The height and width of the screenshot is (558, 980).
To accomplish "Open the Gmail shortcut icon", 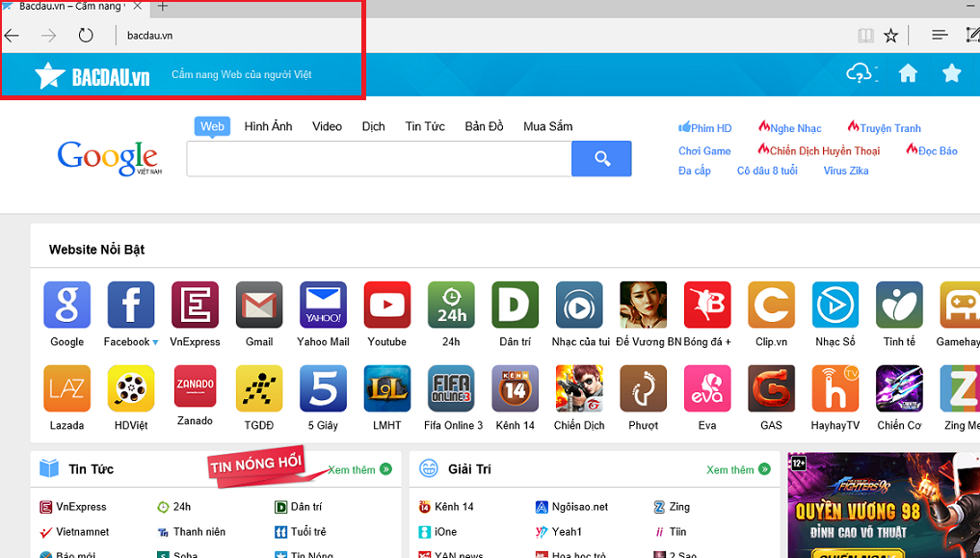I will pyautogui.click(x=259, y=306).
